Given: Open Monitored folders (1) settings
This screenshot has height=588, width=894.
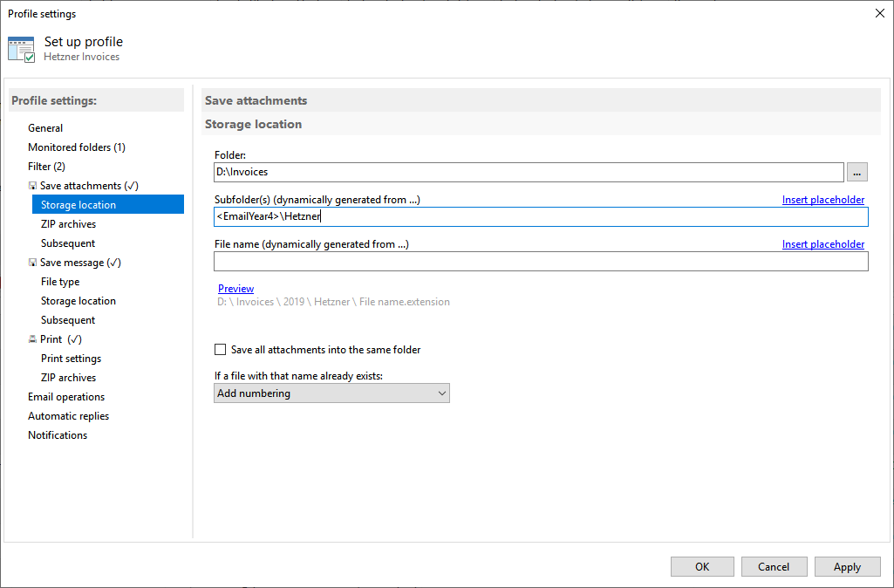Looking at the screenshot, I should point(77,147).
